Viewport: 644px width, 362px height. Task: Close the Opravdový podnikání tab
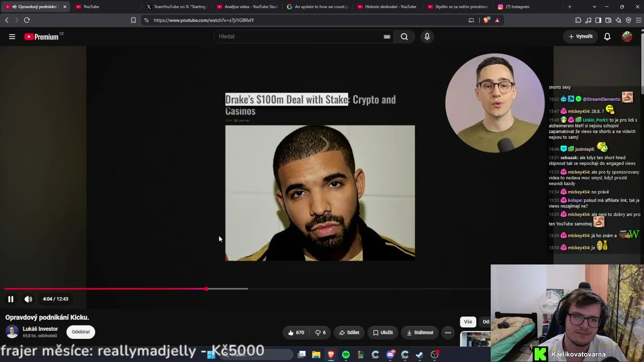(64, 7)
